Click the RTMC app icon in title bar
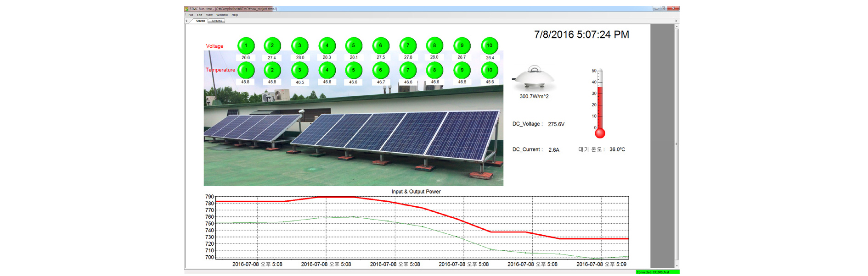The image size is (868, 276). tap(186, 9)
